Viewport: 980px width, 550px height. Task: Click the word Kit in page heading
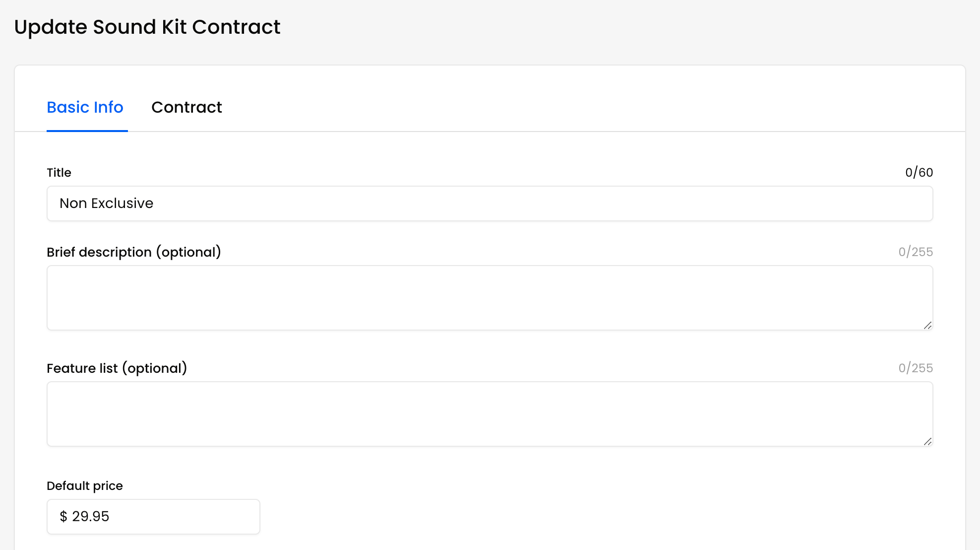pyautogui.click(x=174, y=27)
